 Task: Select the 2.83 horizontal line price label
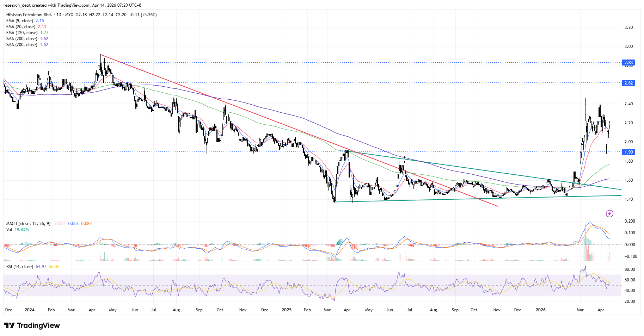628,63
